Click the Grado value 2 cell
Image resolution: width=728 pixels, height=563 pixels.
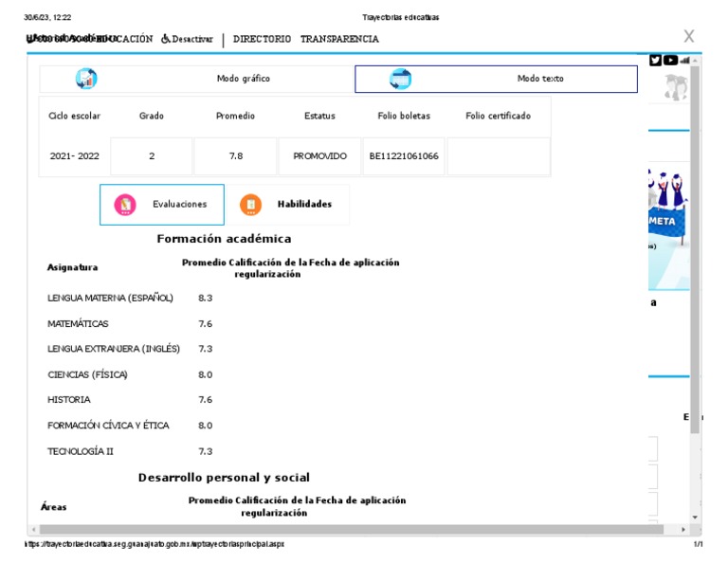152,156
